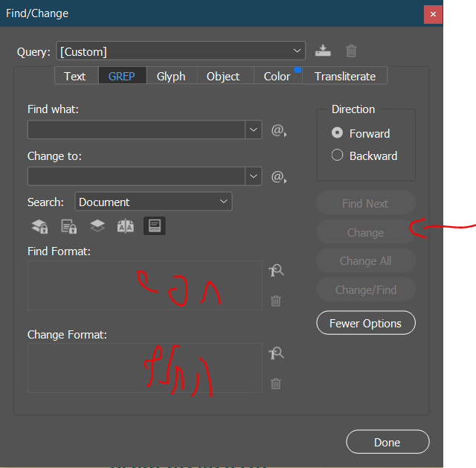Screen dimensions: 476x468
Task: Select Forward direction radio button
Action: pyautogui.click(x=337, y=133)
